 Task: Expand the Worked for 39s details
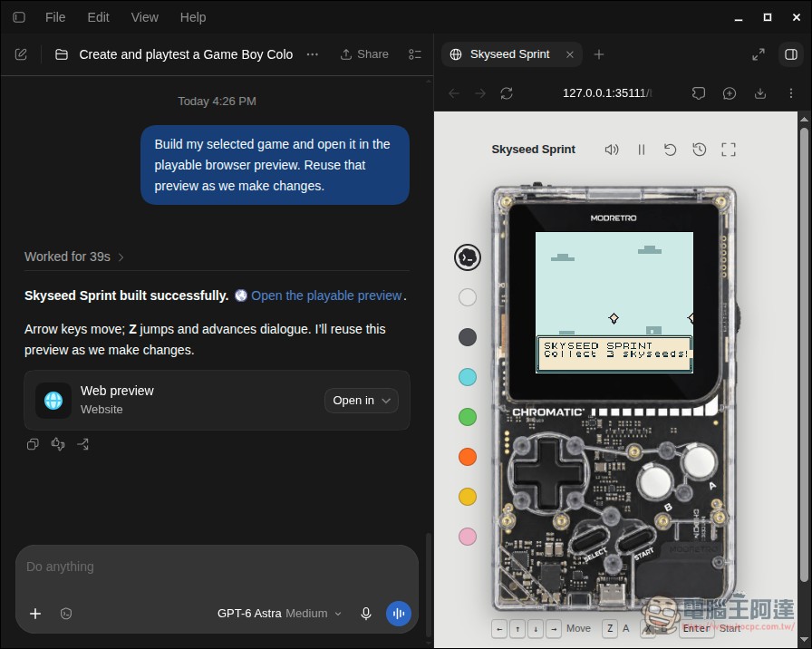74,257
